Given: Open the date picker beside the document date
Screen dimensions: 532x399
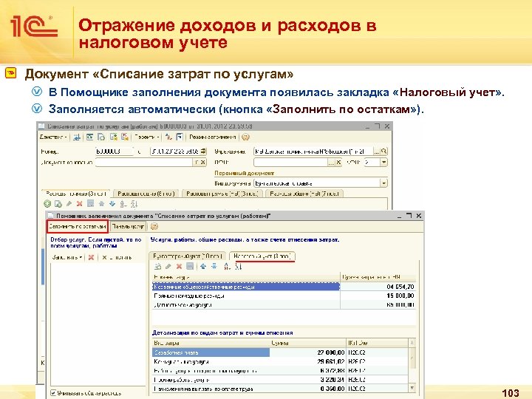Looking at the screenshot, I should 203,151.
